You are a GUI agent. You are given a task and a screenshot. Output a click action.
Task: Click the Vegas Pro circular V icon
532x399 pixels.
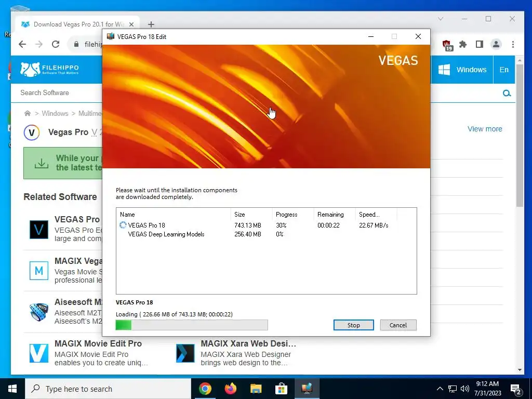32,132
